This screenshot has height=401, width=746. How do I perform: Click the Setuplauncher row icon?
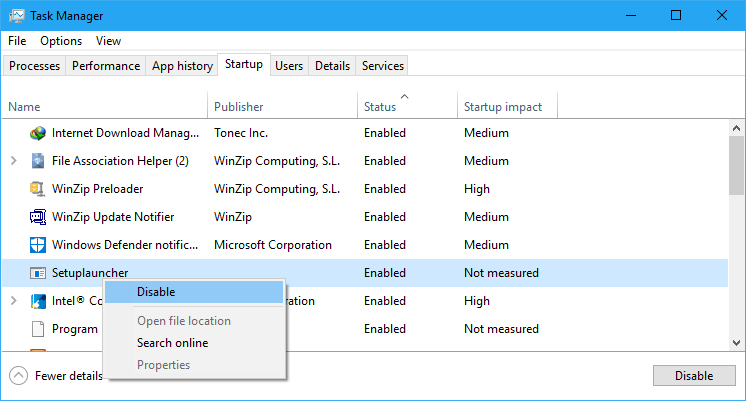38,273
